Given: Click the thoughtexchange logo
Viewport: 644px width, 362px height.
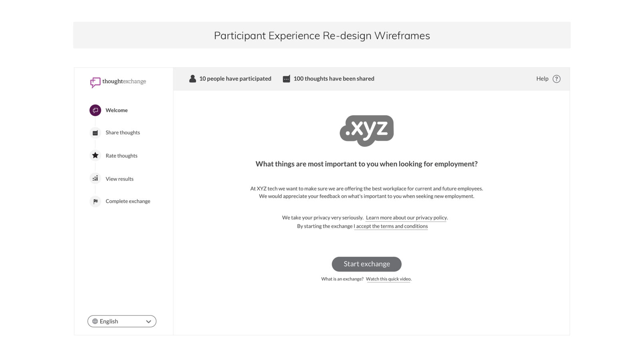Looking at the screenshot, I should click(x=118, y=82).
